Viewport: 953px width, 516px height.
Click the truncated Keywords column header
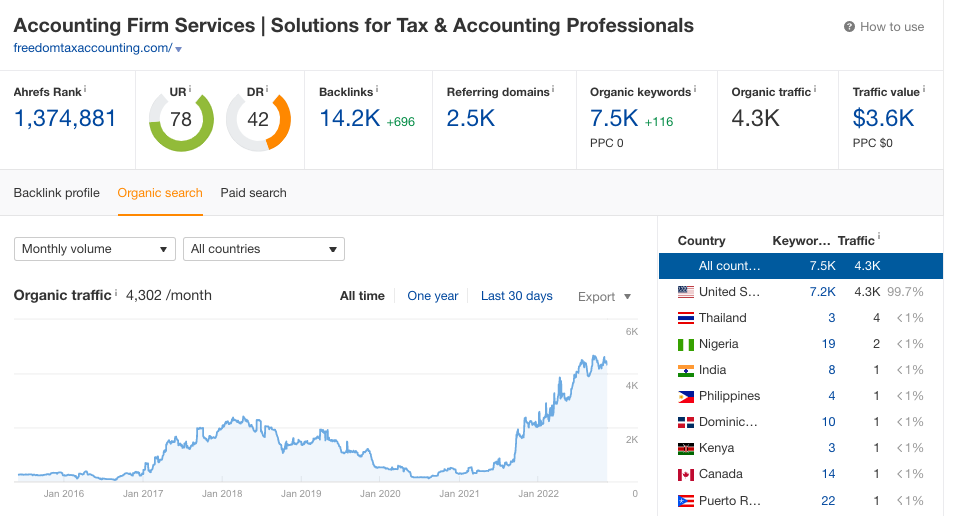801,241
